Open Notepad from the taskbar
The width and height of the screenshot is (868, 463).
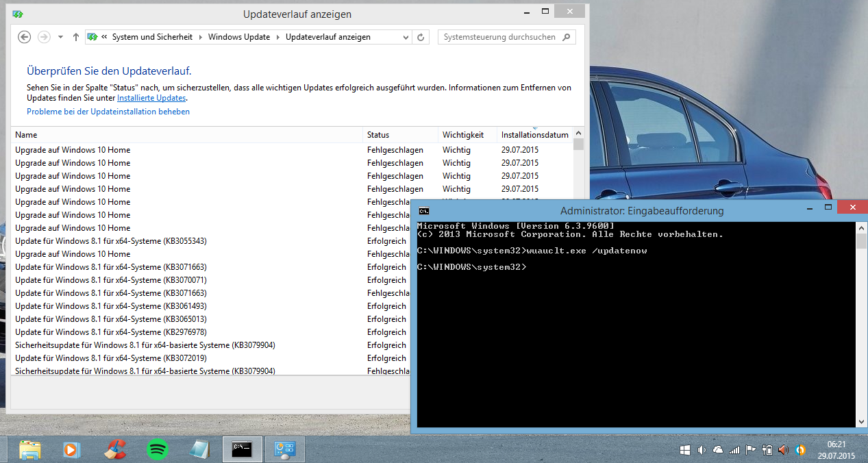(199, 449)
